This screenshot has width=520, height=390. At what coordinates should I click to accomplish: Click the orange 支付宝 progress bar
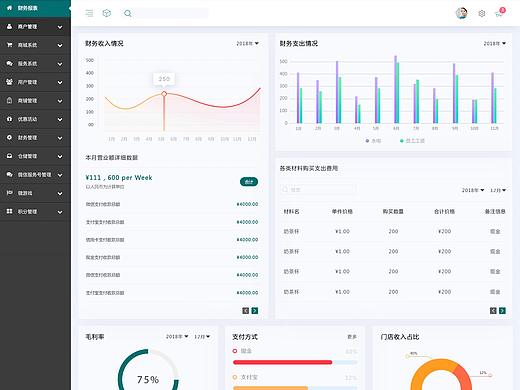click(270, 388)
